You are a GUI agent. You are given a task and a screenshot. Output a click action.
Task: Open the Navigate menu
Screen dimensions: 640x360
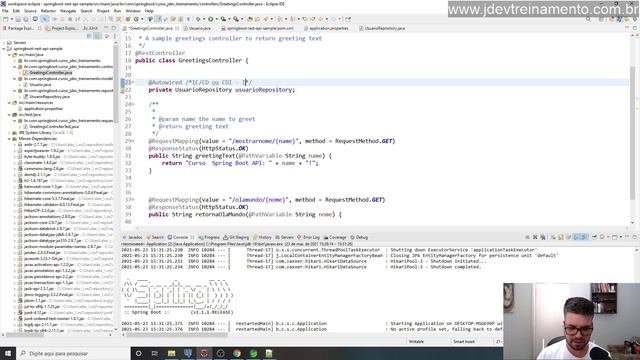pos(68,11)
